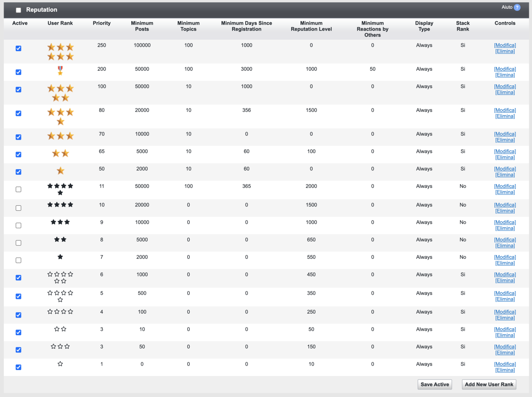Viewport: 532px width, 397px height.
Task: Click the two gold stars rank icon
Action: coord(60,153)
